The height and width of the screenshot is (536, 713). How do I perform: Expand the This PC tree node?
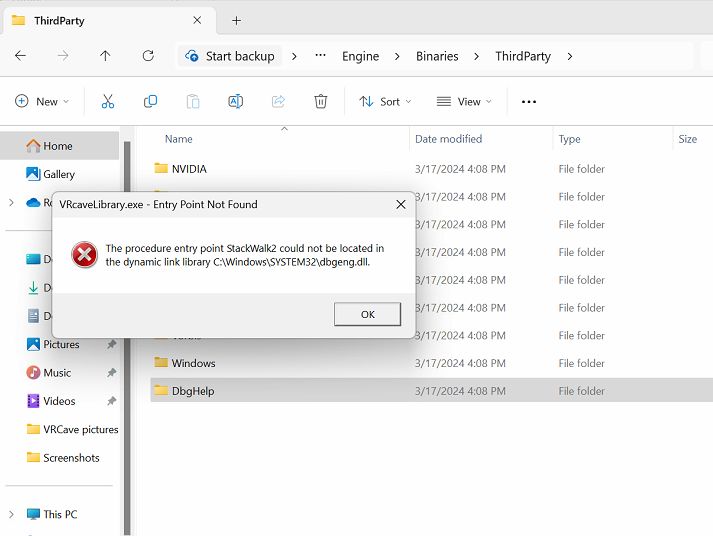[11, 514]
